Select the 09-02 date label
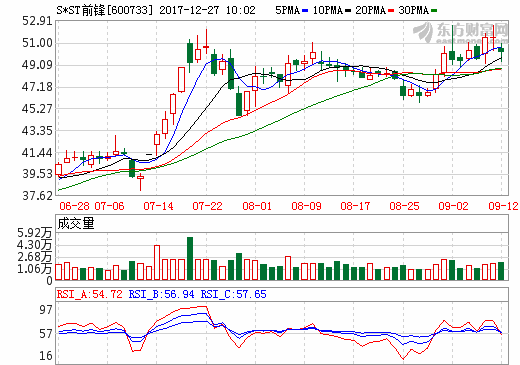The width and height of the screenshot is (520, 365). 453,206
